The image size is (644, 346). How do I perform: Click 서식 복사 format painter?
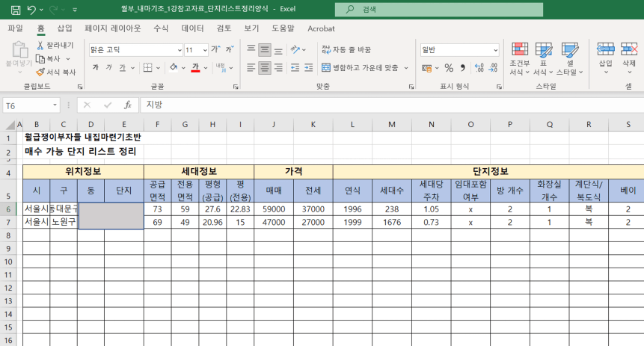(x=56, y=72)
